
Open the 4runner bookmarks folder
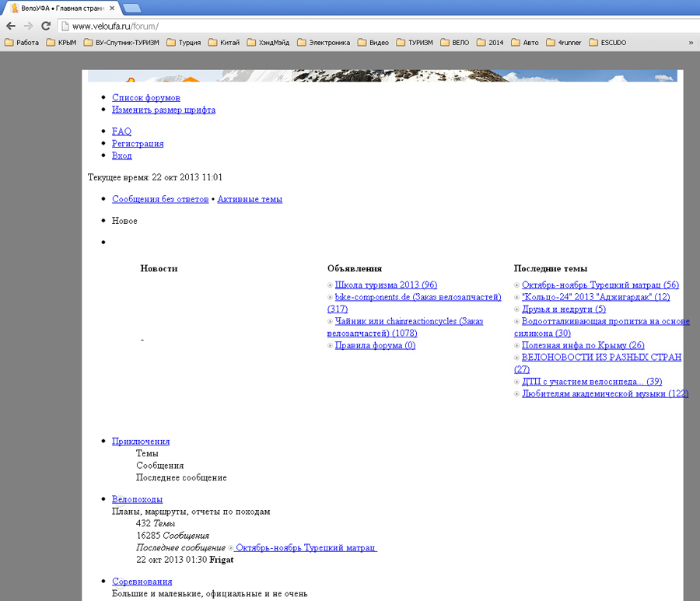(x=564, y=43)
